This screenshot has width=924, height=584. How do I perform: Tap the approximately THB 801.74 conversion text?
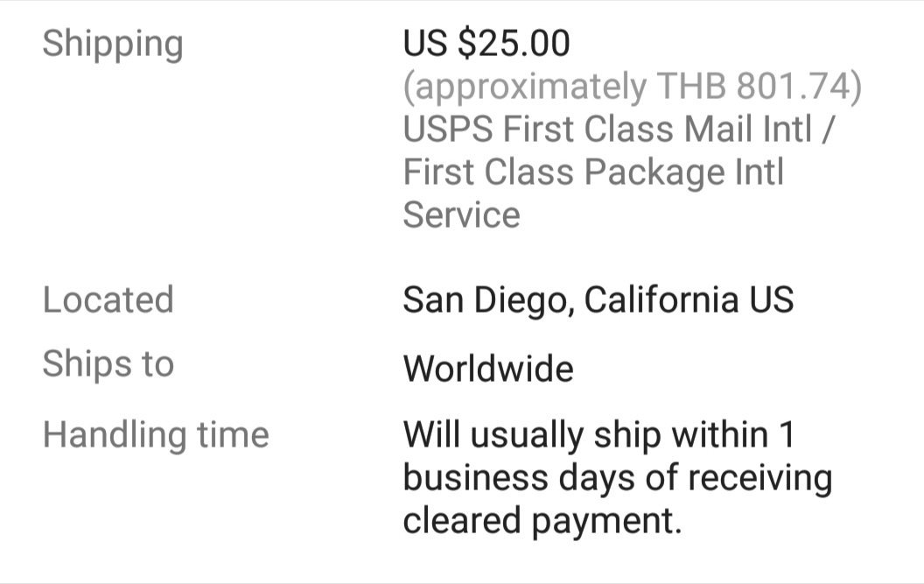point(633,87)
